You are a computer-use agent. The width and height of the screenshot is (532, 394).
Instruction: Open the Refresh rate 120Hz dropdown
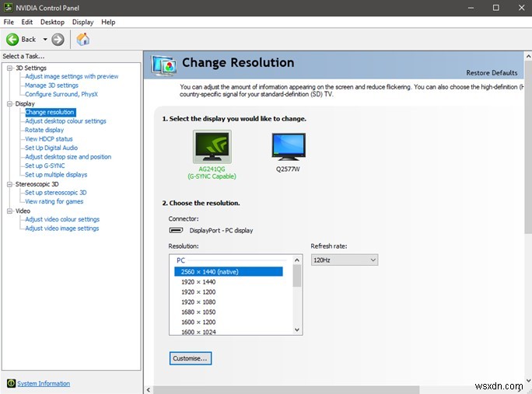click(x=345, y=260)
